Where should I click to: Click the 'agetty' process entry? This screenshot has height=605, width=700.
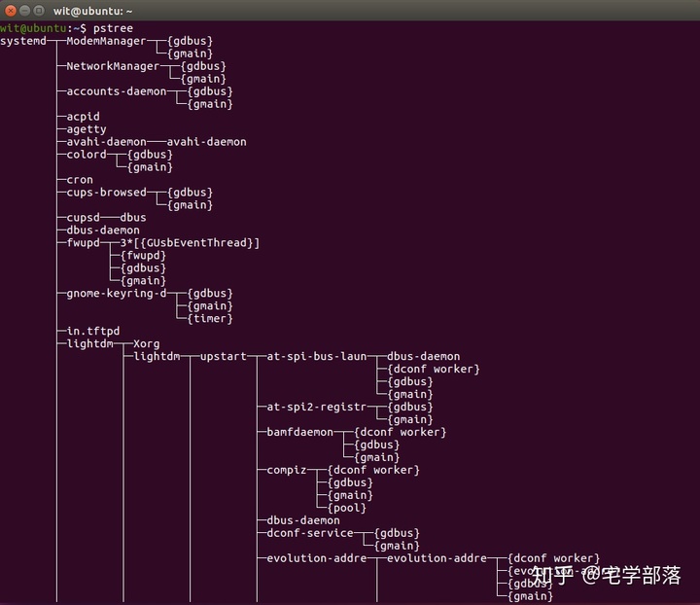(87, 129)
